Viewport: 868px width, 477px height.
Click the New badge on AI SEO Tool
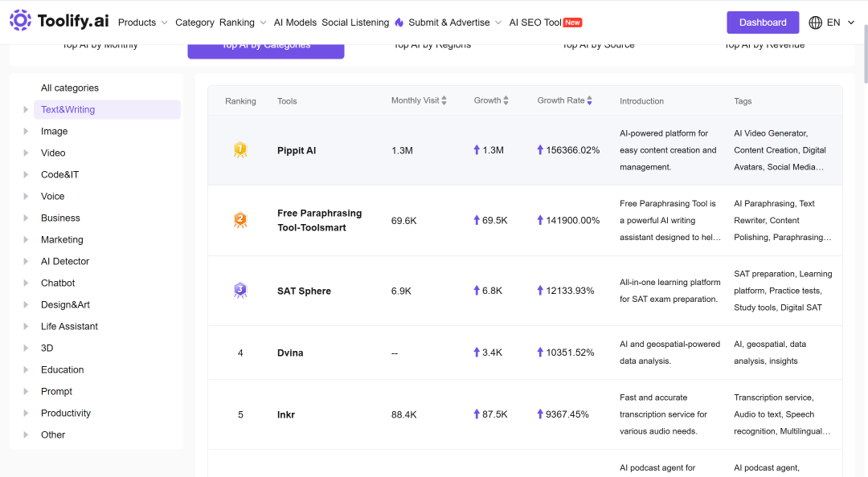click(x=572, y=22)
